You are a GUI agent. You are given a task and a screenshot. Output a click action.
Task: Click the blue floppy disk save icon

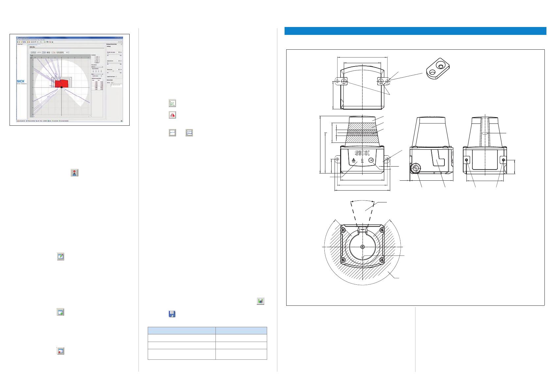172,314
